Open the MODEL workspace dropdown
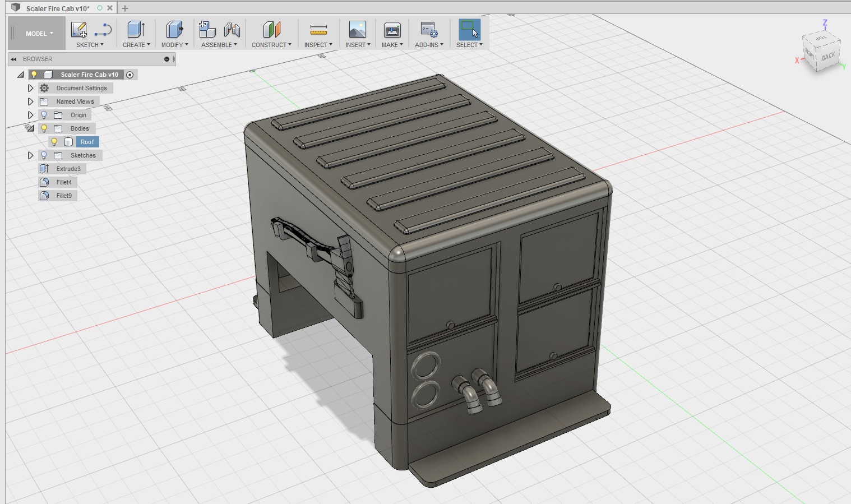The width and height of the screenshot is (851, 504). click(x=39, y=34)
